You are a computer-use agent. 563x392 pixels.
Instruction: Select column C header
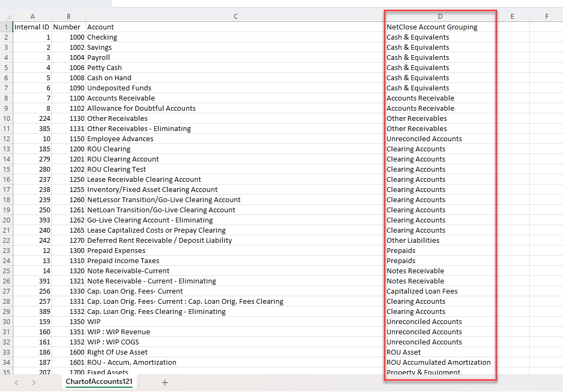[235, 17]
